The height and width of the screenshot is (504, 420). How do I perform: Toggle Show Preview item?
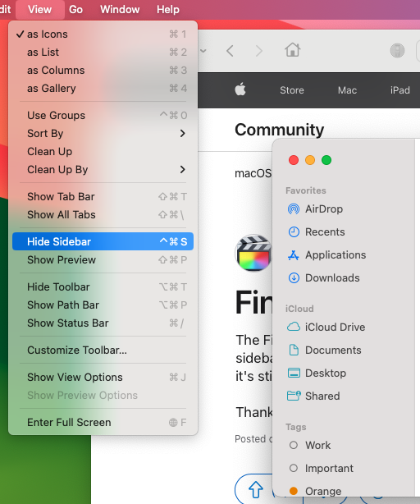point(103,259)
